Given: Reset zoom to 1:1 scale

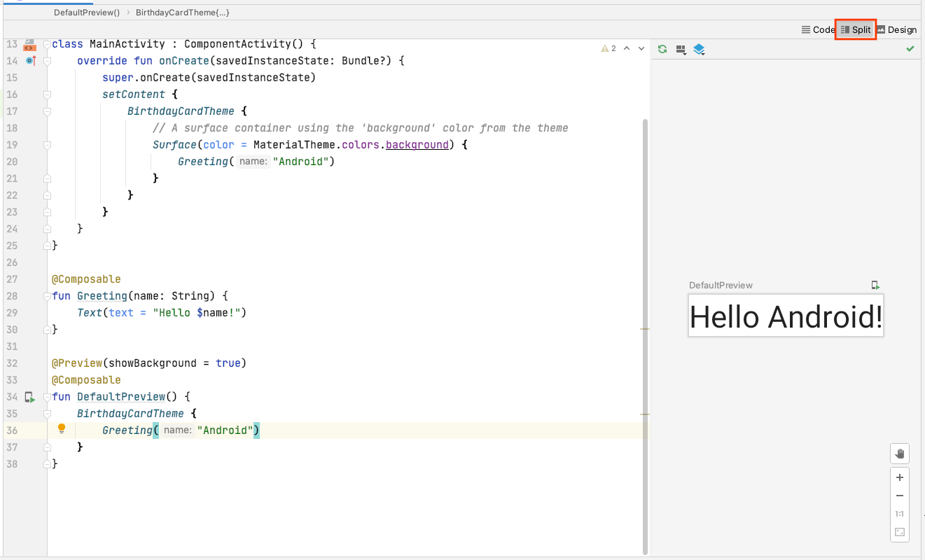Looking at the screenshot, I should 900,514.
